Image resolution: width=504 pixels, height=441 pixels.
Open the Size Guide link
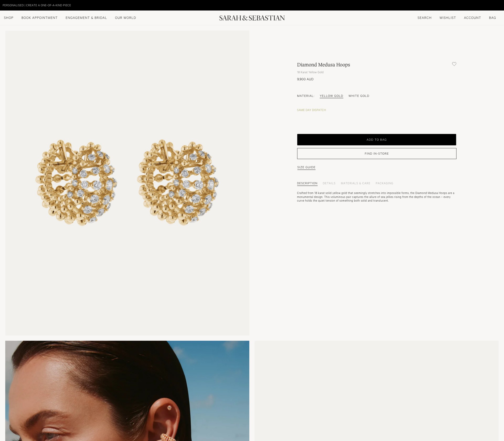[306, 167]
